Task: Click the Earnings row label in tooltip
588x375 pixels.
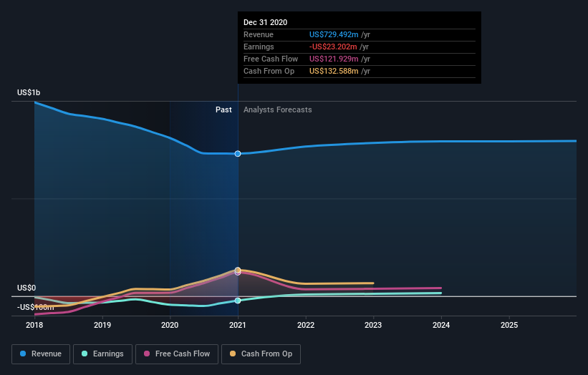Action: (259, 47)
